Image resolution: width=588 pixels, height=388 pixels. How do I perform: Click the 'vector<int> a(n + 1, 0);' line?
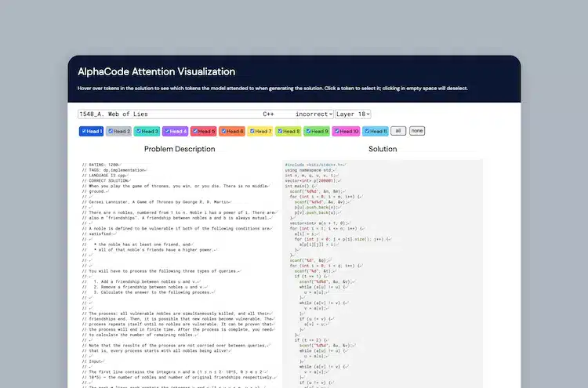coord(320,223)
